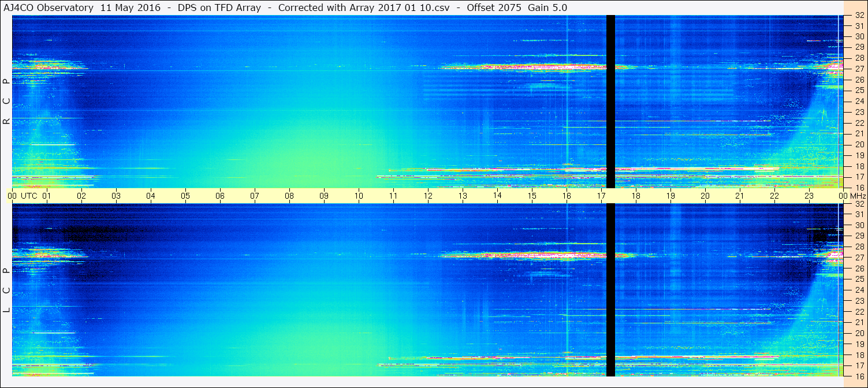The image size is (868, 388).
Task: Click the L C P polarization label
Action: 6,290
